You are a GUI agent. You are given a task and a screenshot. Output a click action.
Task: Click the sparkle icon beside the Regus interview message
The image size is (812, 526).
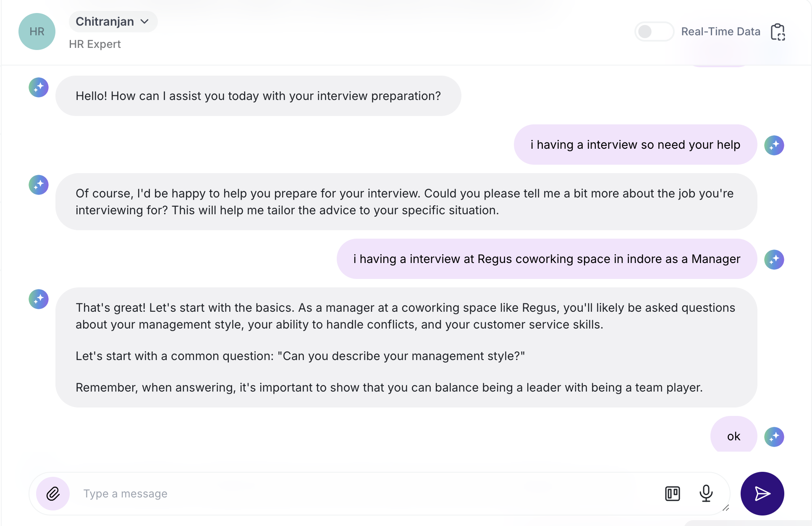[775, 260]
